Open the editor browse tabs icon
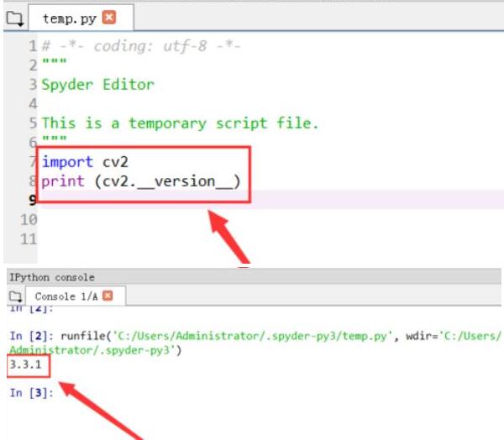 [14, 18]
